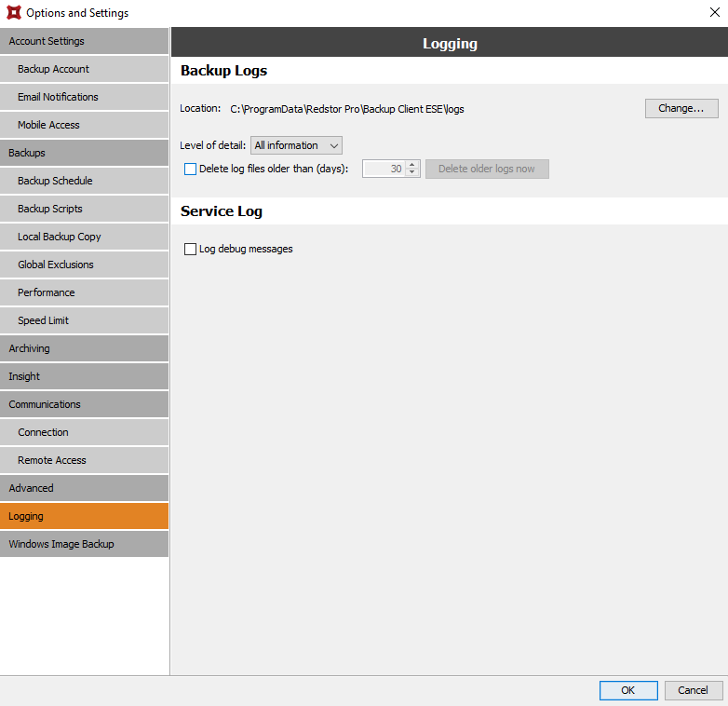Select Mobile Access in sidebar
Screen dimensions: 728x706
point(84,125)
